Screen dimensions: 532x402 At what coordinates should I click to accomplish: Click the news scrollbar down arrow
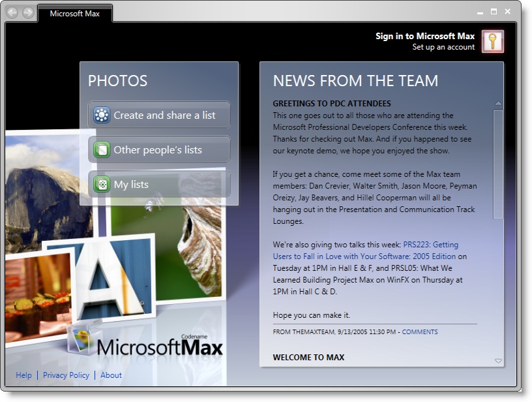tap(498, 361)
